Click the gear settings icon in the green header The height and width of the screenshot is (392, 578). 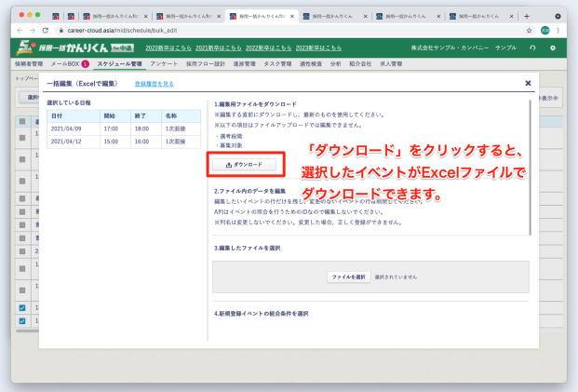tap(553, 47)
